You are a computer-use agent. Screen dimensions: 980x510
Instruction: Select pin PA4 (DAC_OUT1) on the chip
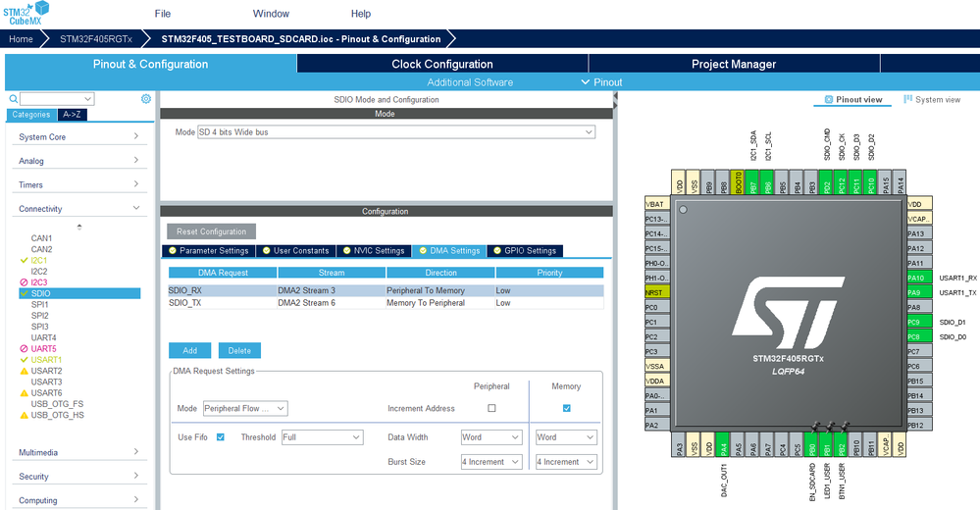(x=723, y=444)
